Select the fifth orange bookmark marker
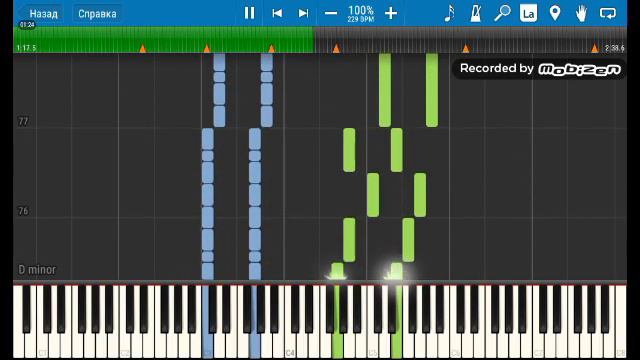The image size is (640, 360). pyautogui.click(x=466, y=49)
